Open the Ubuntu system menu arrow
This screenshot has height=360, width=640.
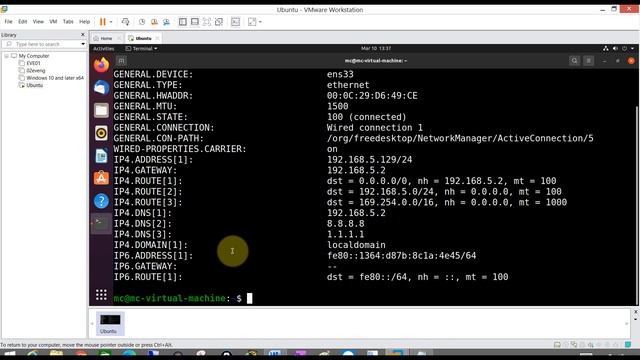point(632,49)
